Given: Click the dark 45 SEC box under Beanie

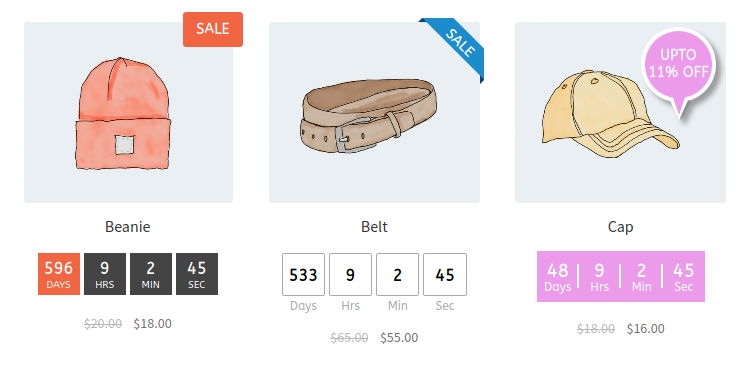Looking at the screenshot, I should (197, 274).
